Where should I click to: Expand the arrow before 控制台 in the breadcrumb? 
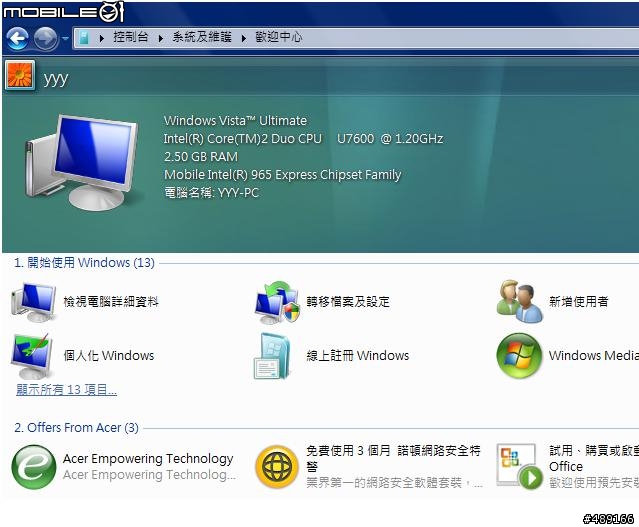[102, 38]
